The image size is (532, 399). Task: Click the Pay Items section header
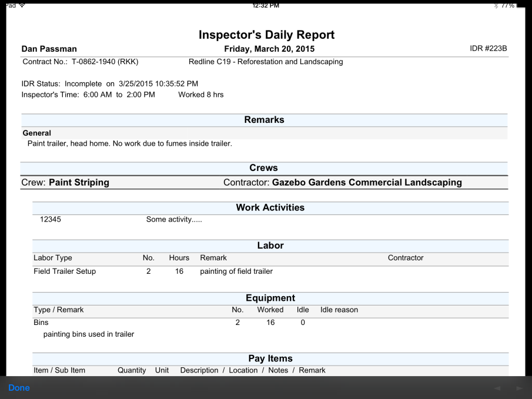point(270,358)
